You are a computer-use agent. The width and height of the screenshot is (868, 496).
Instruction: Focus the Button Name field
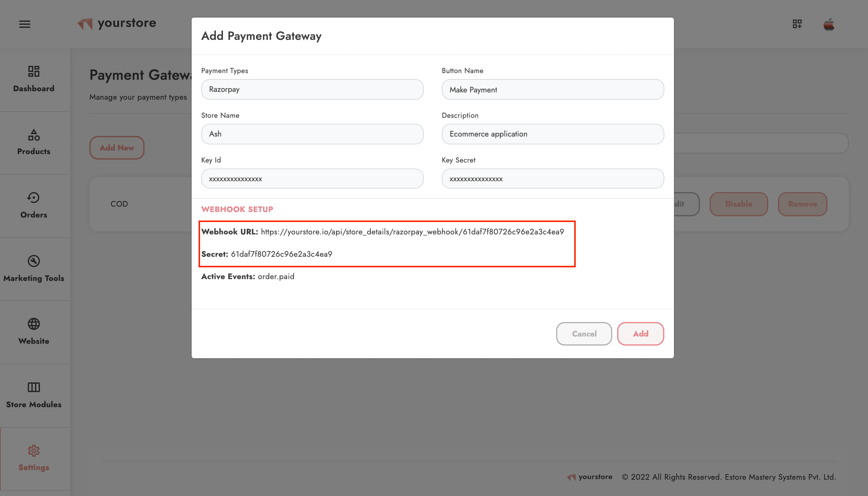pyautogui.click(x=553, y=90)
